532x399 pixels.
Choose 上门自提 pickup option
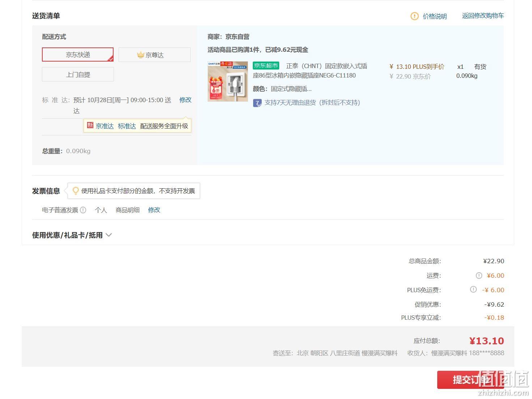(x=78, y=74)
